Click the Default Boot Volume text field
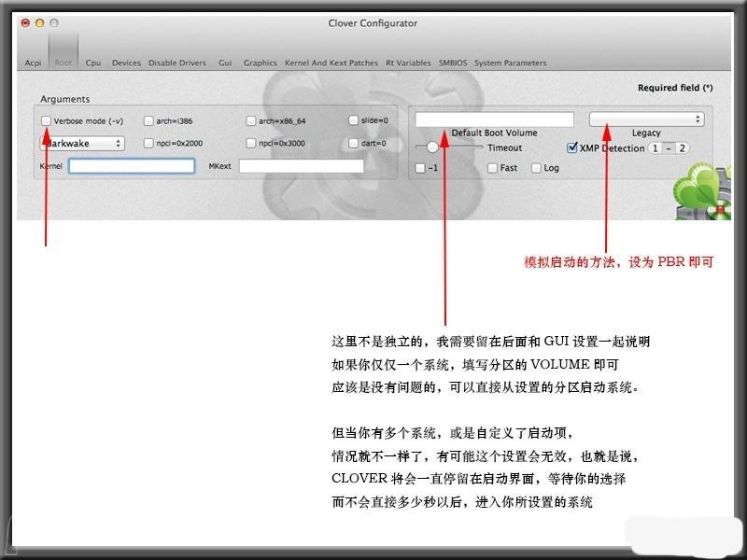Image resolution: width=747 pixels, height=560 pixels. pyautogui.click(x=494, y=119)
